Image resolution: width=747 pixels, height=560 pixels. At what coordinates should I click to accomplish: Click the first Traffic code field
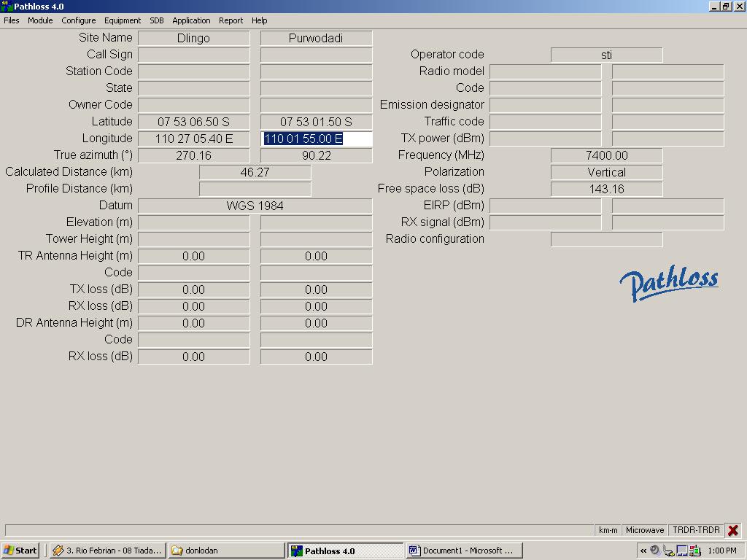coord(546,122)
